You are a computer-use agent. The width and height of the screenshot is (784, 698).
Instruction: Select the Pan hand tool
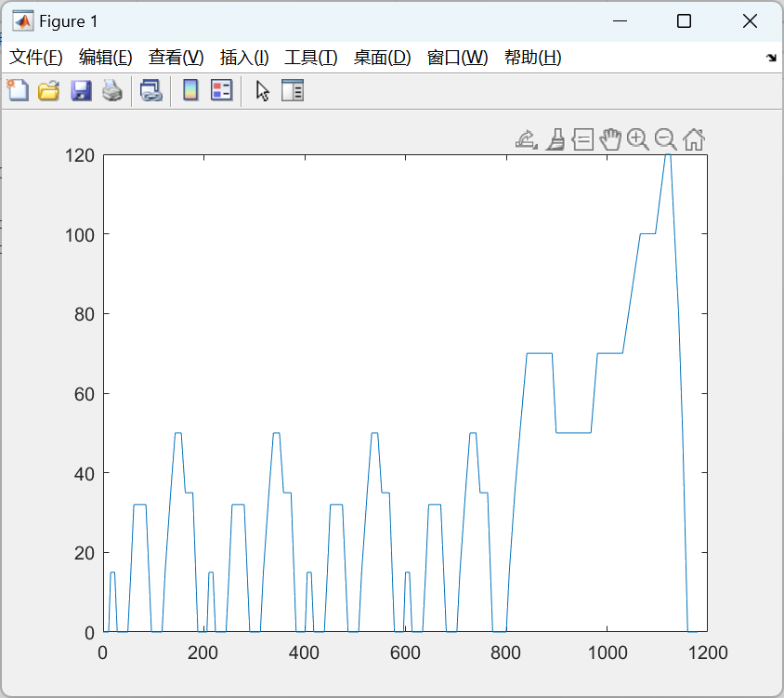pyautogui.click(x=610, y=139)
